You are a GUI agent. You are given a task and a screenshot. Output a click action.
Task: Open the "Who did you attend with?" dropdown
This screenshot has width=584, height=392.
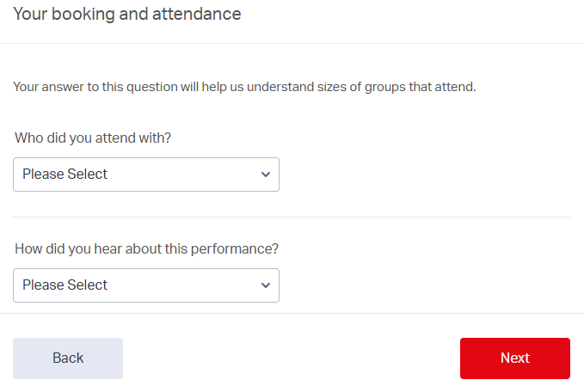146,175
